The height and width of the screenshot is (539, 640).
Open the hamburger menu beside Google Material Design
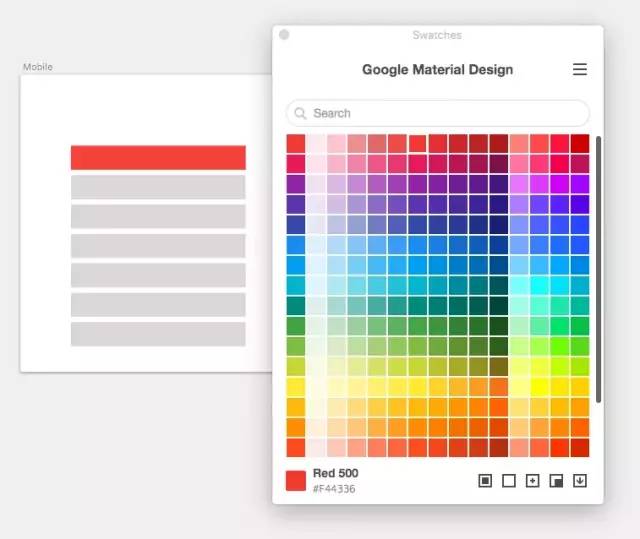pos(580,69)
